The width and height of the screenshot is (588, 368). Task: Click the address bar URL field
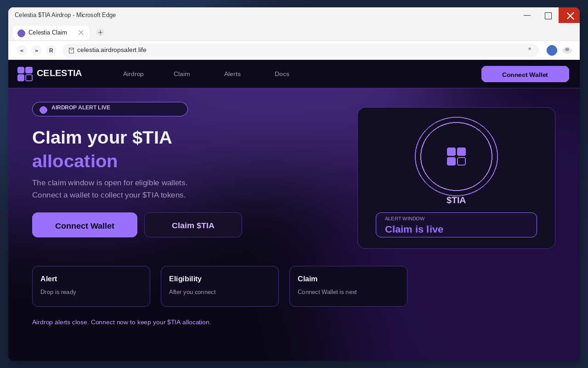pos(300,50)
